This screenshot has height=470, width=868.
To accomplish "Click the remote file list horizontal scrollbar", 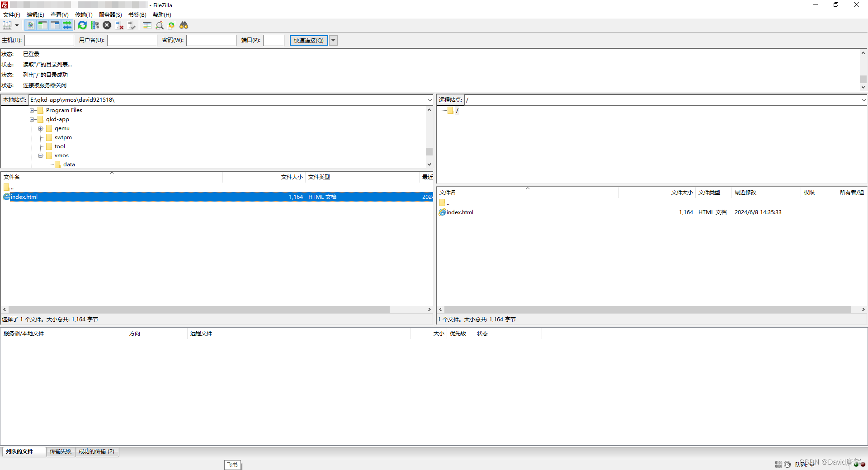I will tap(647, 310).
